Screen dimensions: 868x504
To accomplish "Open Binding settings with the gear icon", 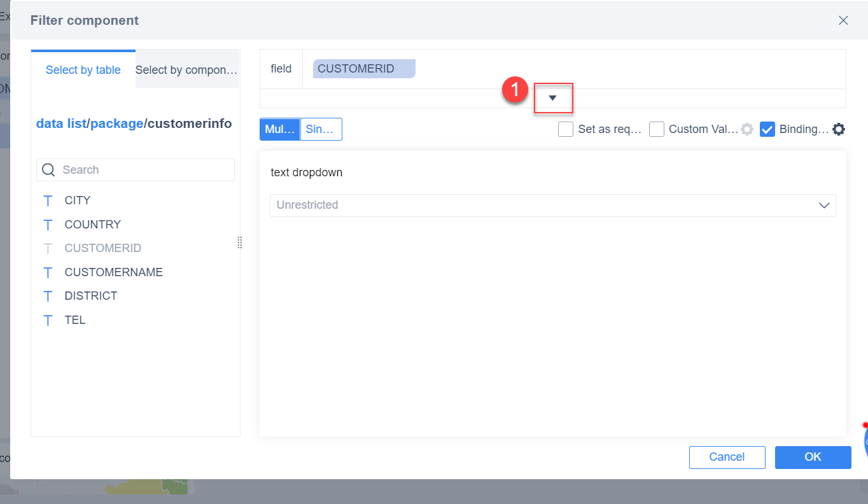I will (x=839, y=129).
